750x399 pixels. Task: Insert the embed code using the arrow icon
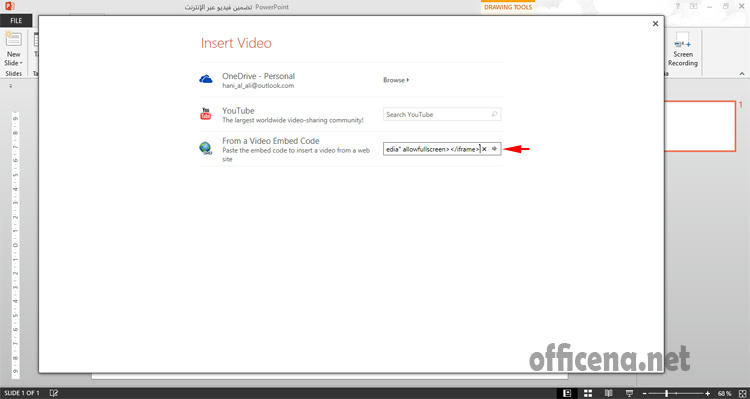[x=494, y=149]
